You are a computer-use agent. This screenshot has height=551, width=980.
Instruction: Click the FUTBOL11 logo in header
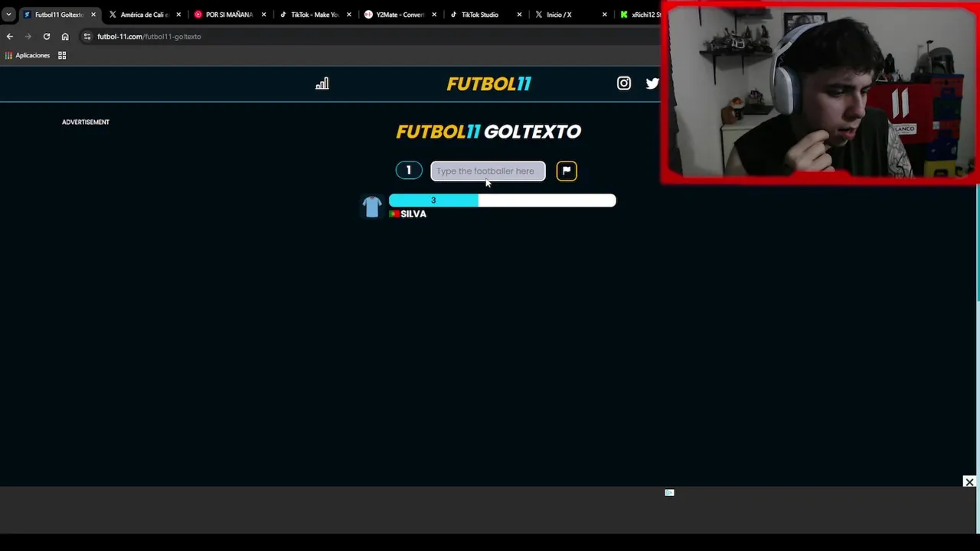488,83
